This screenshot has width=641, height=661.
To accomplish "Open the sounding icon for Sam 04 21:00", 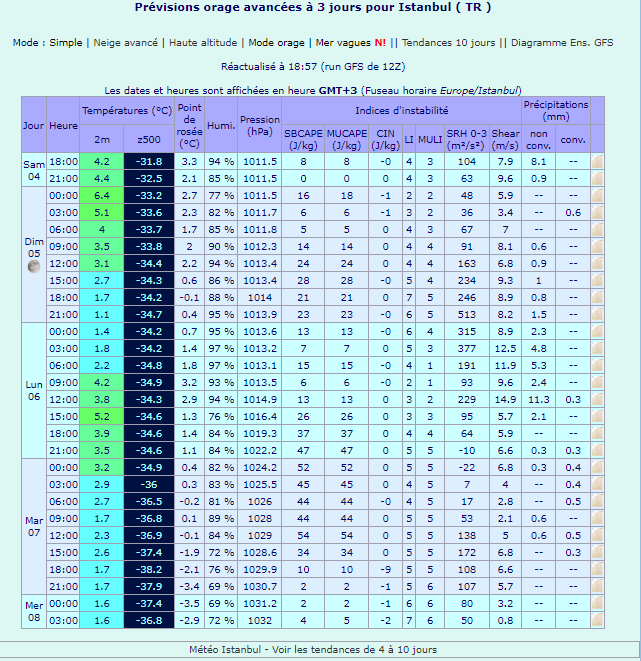I will (597, 178).
